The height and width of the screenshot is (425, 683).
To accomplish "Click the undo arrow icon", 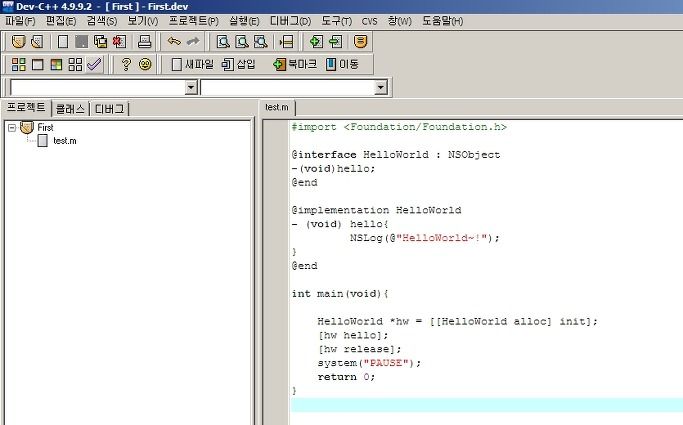I will point(174,41).
